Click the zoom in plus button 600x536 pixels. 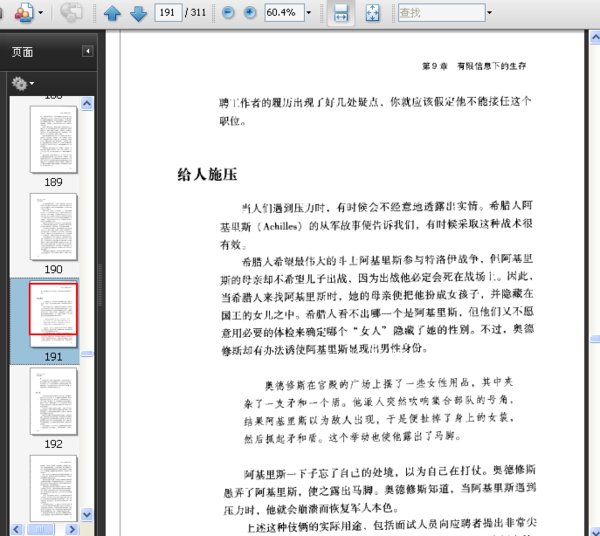[250, 14]
